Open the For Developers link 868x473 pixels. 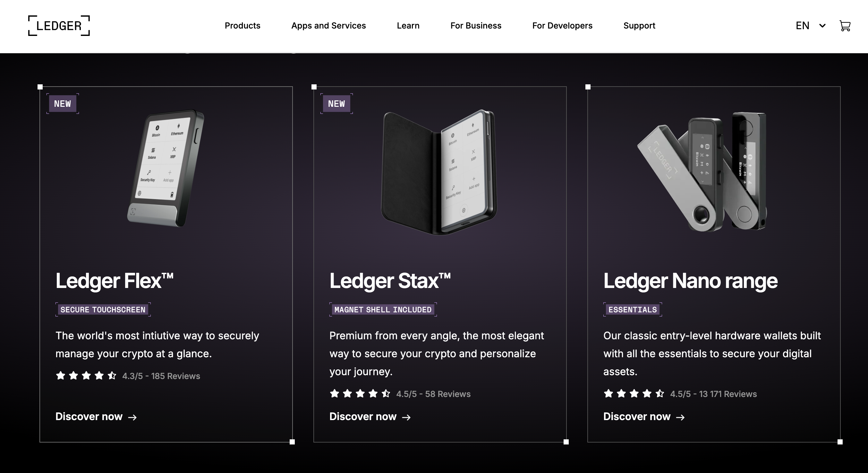tap(562, 26)
